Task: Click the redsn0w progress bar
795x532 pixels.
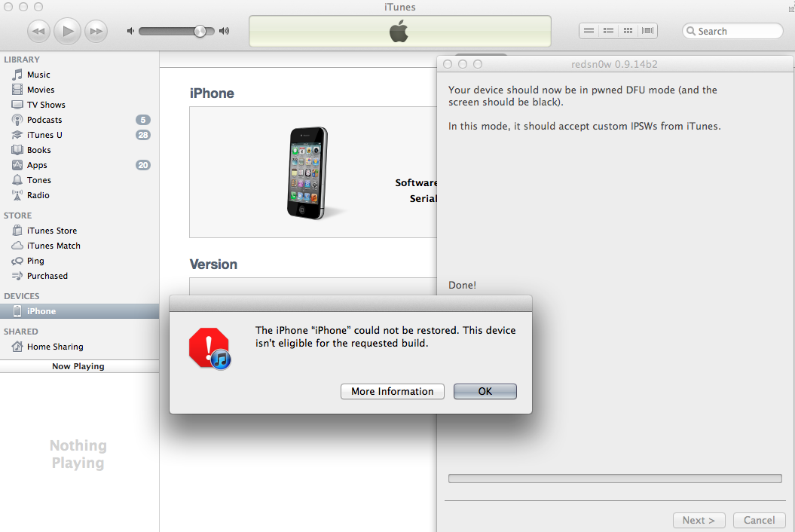Action: click(615, 478)
